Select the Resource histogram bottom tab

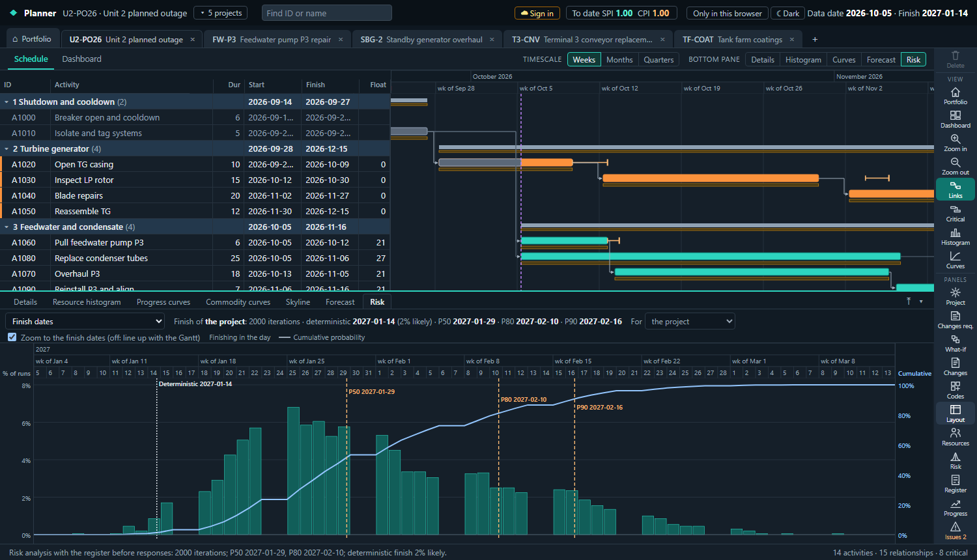[87, 301]
